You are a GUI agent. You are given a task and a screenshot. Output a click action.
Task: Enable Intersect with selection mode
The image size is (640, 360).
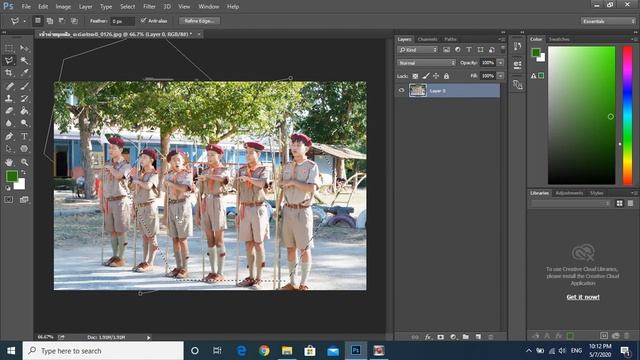[x=74, y=20]
